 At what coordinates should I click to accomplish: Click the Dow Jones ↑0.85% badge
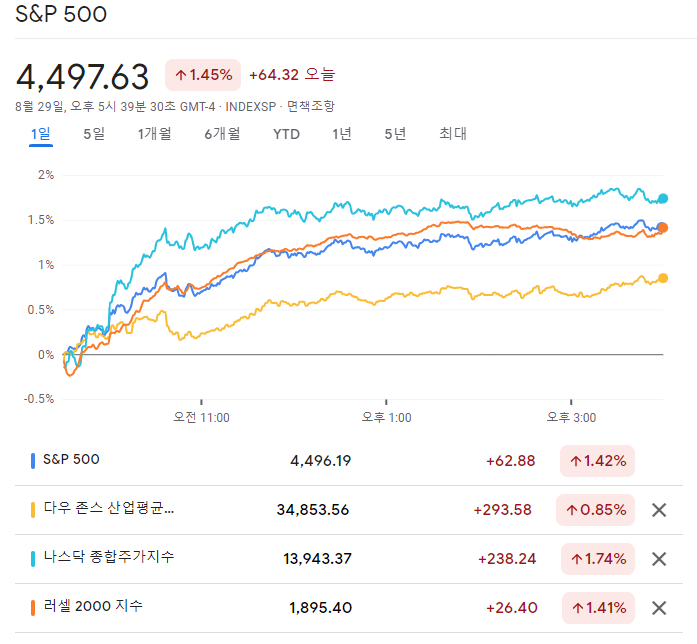point(596,510)
